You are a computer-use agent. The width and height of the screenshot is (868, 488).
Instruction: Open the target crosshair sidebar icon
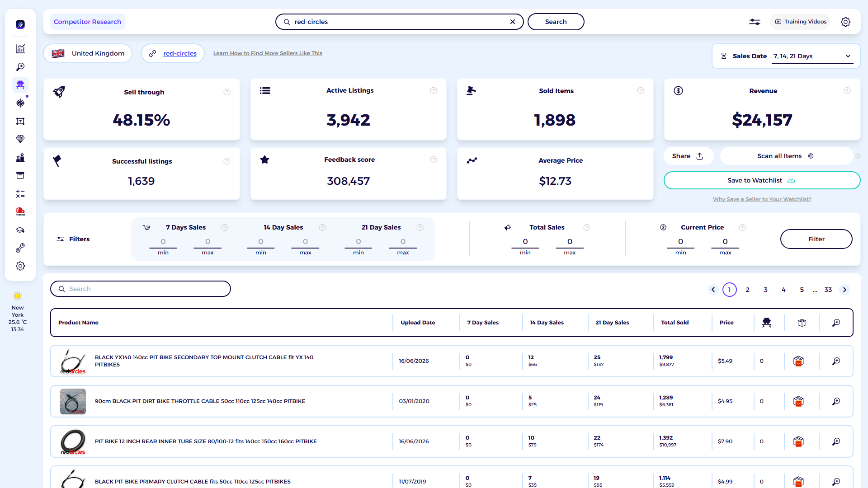(x=20, y=103)
